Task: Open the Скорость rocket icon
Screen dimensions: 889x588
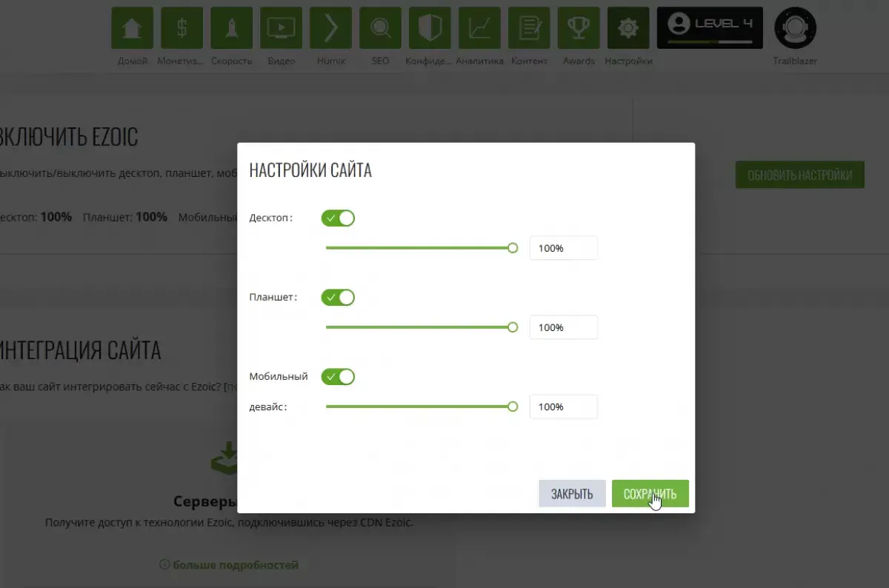Action: [x=231, y=28]
